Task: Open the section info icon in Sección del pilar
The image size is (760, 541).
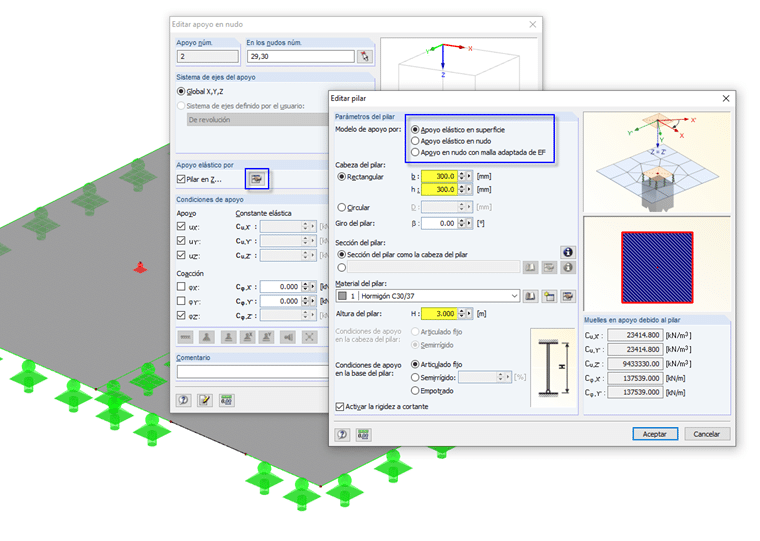Action: [568, 252]
